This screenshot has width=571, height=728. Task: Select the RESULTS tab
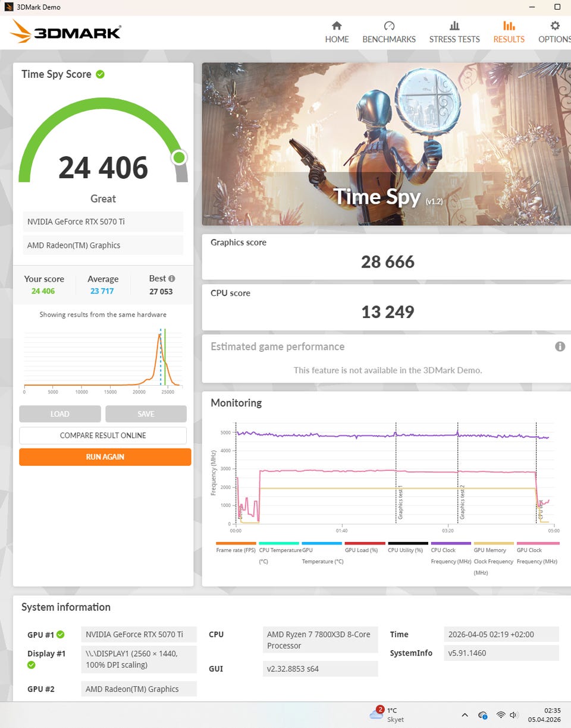coord(509,33)
